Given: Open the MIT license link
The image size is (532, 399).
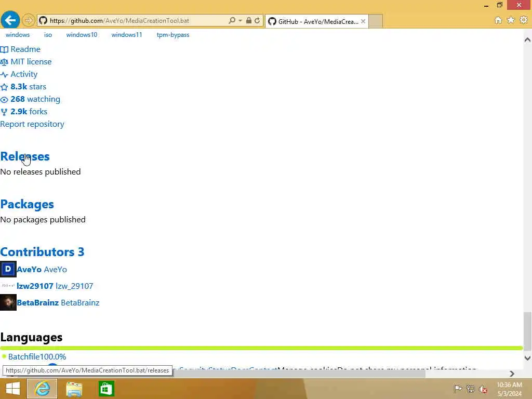Looking at the screenshot, I should (x=31, y=62).
